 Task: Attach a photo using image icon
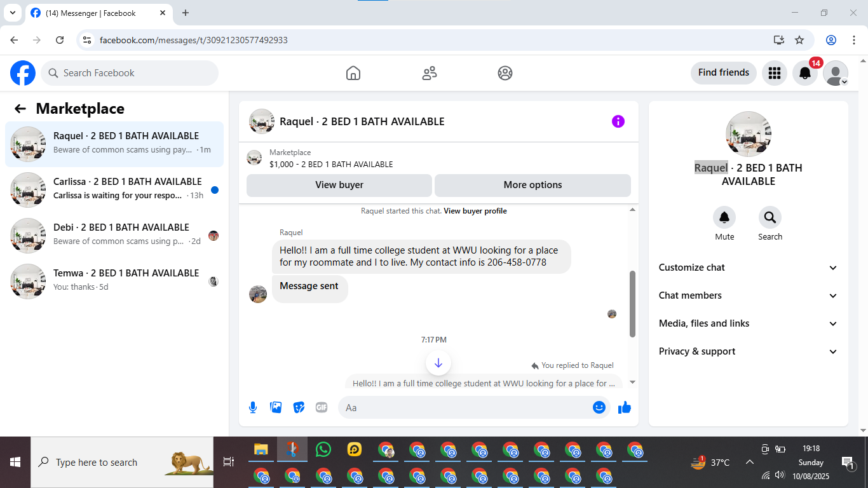click(276, 407)
